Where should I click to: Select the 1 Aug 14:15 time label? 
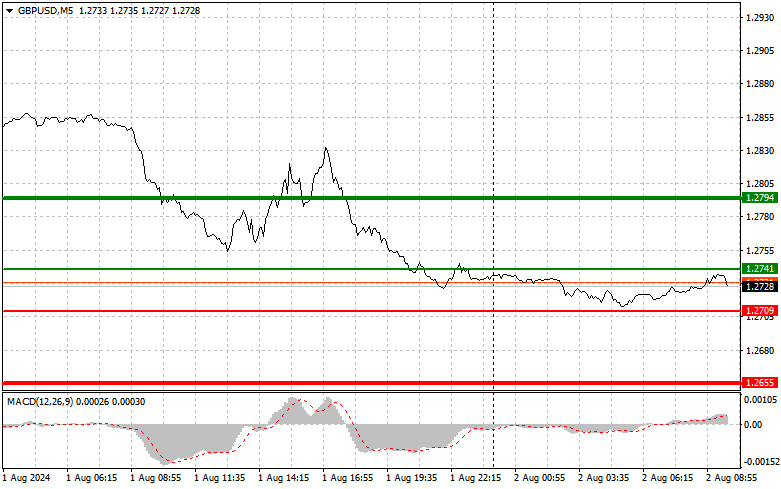pyautogui.click(x=283, y=478)
